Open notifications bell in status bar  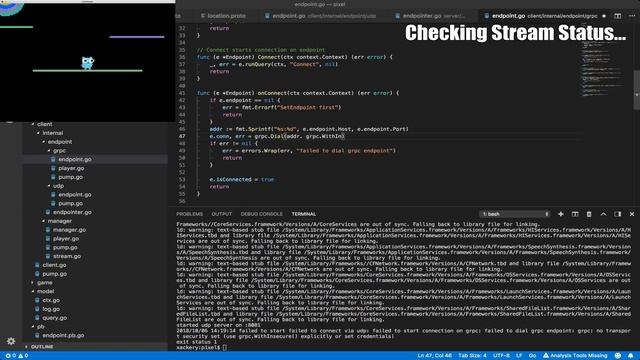(x=631, y=356)
